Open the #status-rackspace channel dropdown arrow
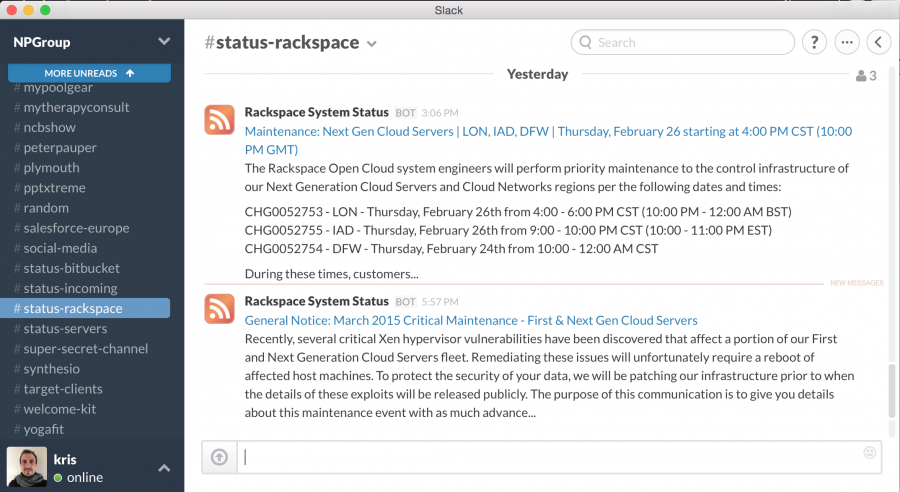The width and height of the screenshot is (900, 492). [x=371, y=44]
